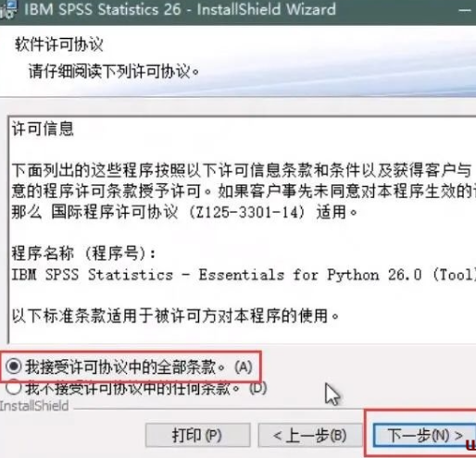Select the radio button accepting all license terms
This screenshot has height=458, width=476.
tap(13, 366)
